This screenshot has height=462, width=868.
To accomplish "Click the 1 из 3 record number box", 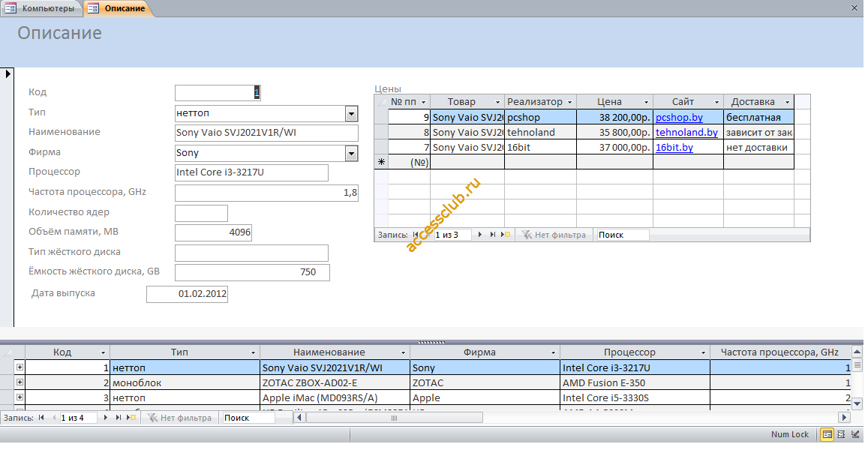I will point(452,235).
